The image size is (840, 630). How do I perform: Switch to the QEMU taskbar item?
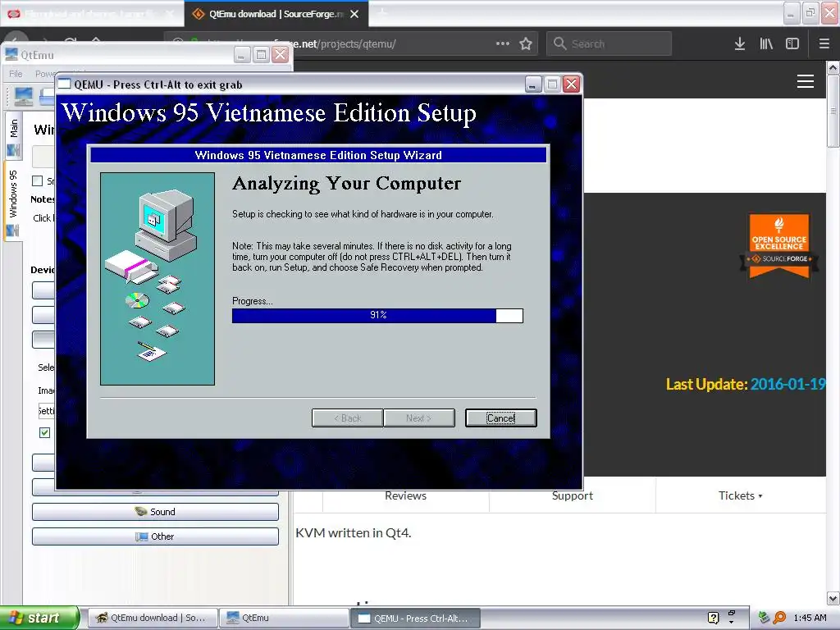point(415,618)
